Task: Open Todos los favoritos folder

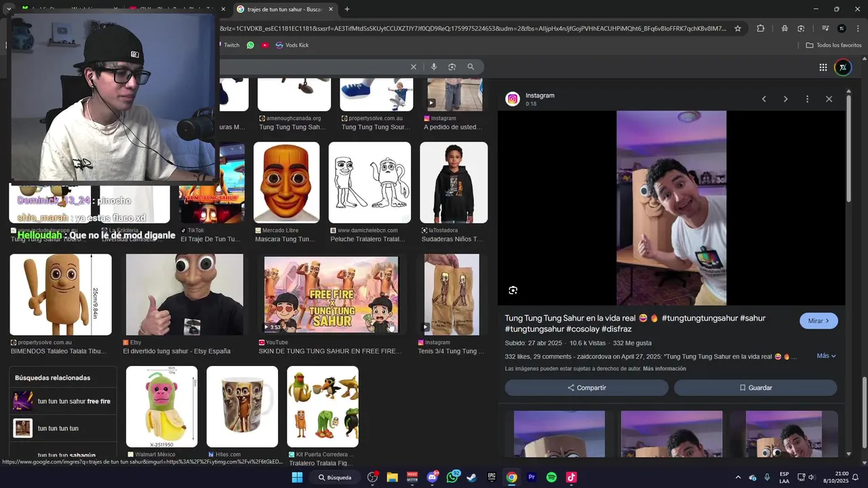Action: point(833,45)
